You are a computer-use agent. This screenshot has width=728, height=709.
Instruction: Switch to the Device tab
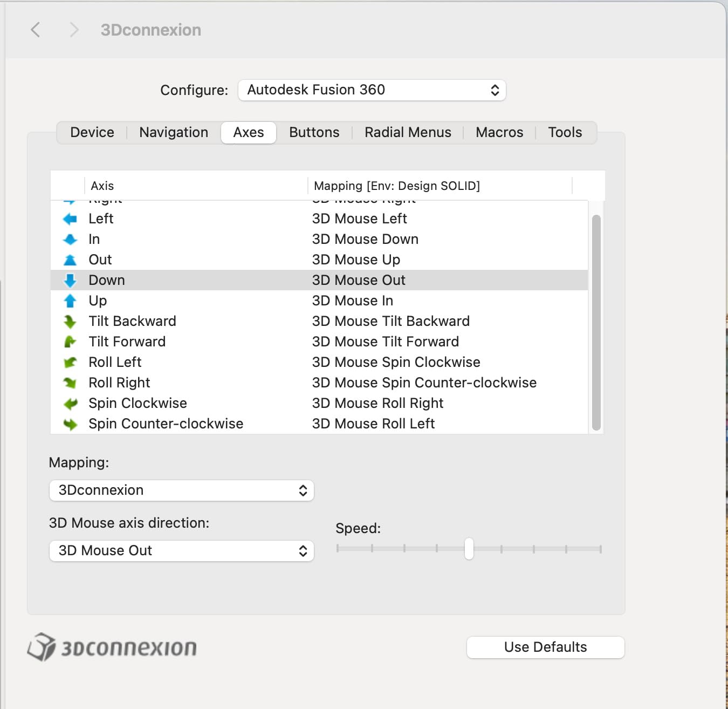92,133
